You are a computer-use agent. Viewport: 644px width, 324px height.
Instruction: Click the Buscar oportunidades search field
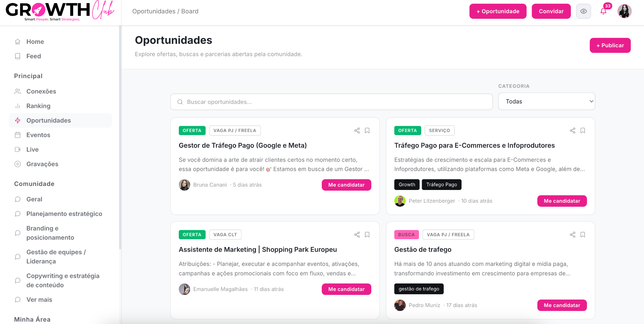pyautogui.click(x=331, y=102)
